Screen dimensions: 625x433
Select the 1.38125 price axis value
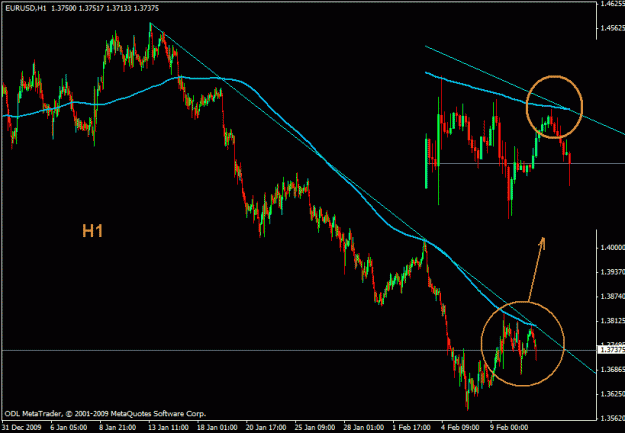pos(612,321)
